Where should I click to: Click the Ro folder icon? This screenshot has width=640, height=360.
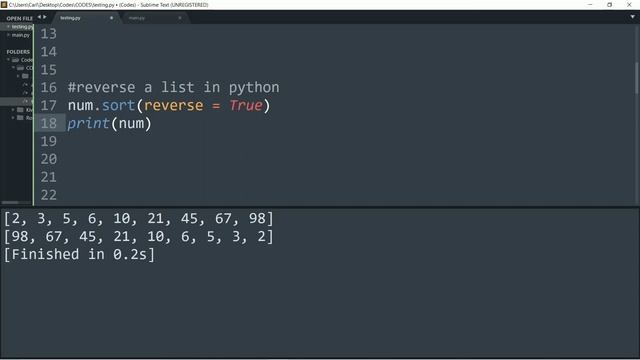coord(20,118)
